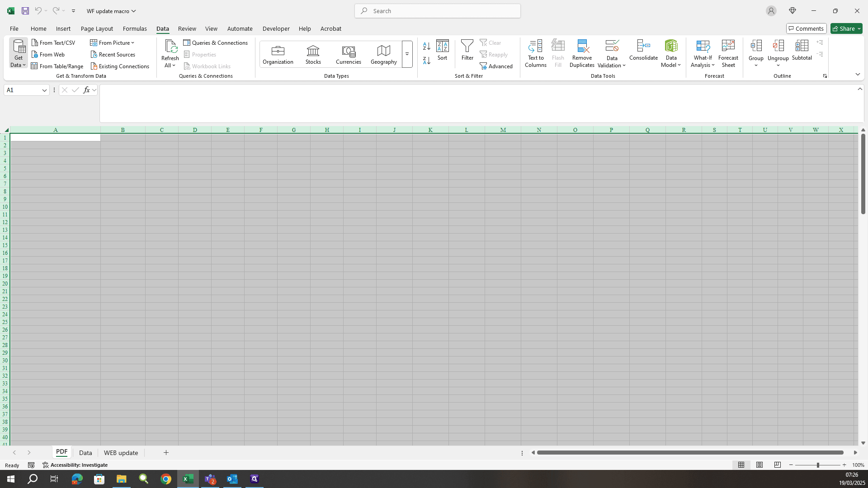
Task: Open the File menu
Action: [x=14, y=28]
